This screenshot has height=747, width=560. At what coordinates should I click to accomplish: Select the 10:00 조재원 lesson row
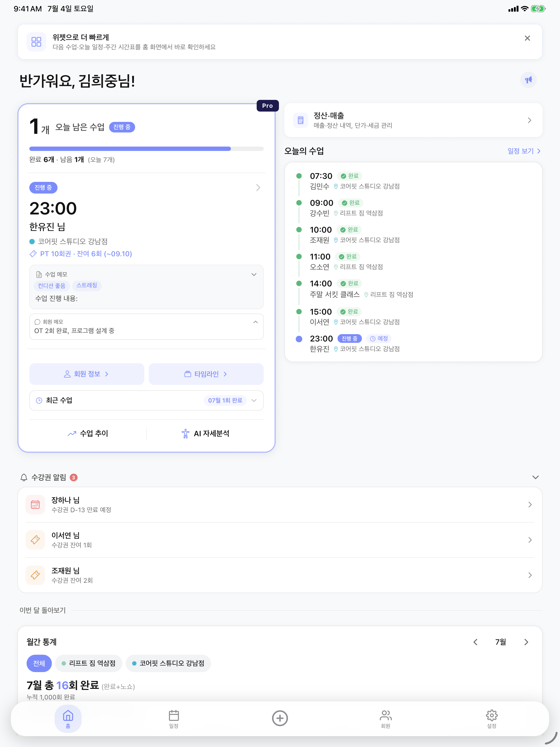click(413, 235)
